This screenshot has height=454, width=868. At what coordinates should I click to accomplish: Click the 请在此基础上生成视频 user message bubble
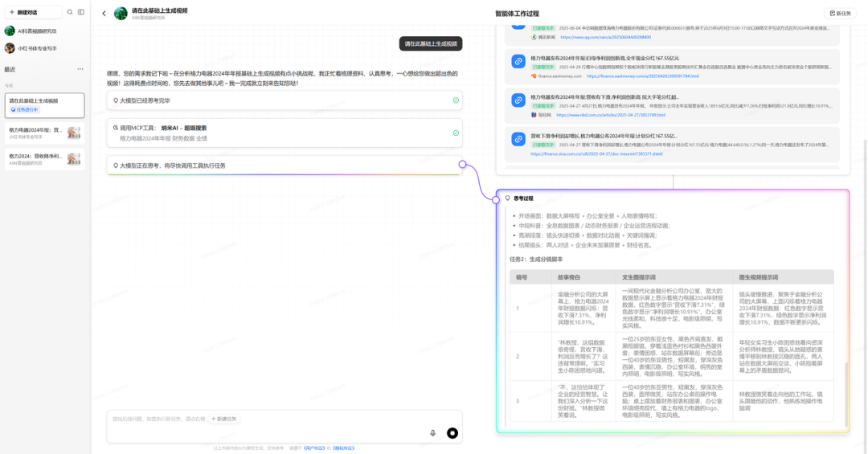click(x=431, y=43)
